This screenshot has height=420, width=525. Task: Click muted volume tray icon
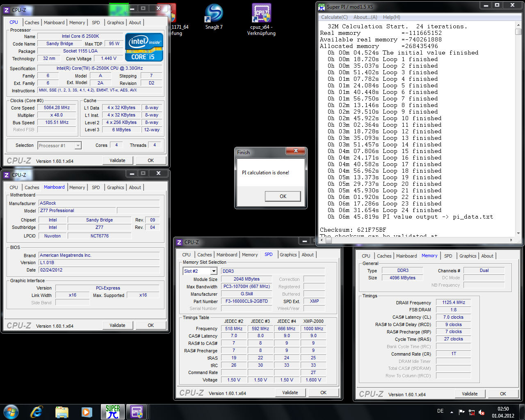click(482, 412)
